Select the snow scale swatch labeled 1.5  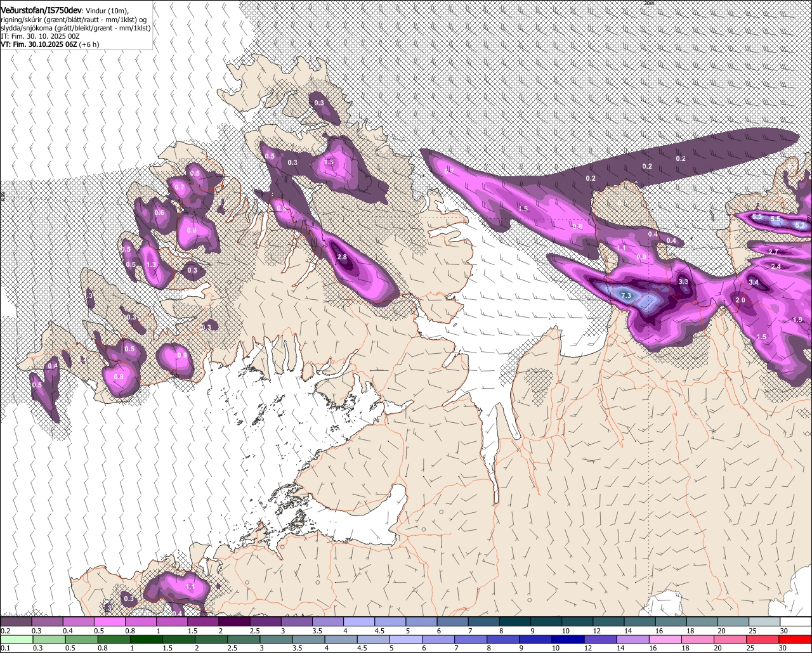[203, 622]
